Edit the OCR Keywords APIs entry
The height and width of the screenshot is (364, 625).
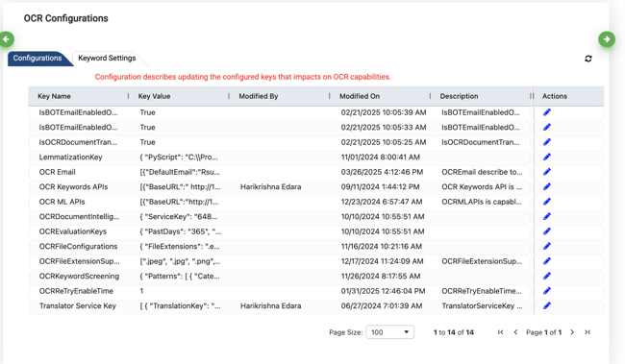point(547,186)
